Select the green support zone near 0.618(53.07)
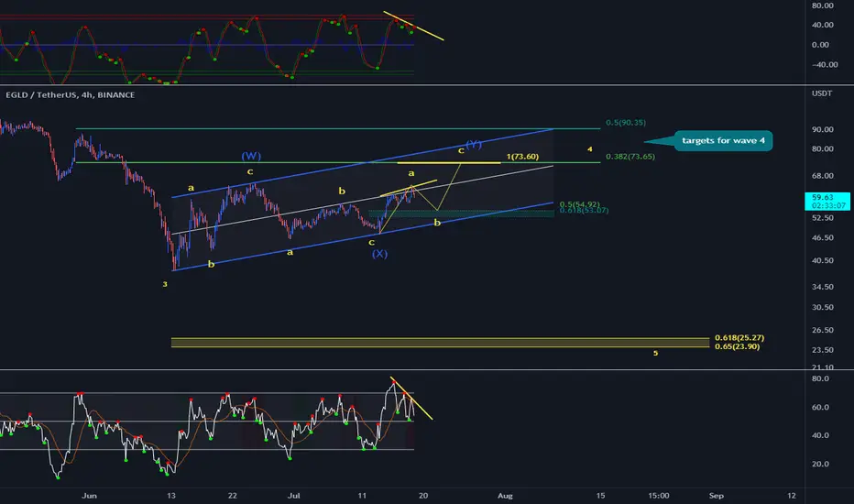This screenshot has height=504, width=854. (461, 214)
